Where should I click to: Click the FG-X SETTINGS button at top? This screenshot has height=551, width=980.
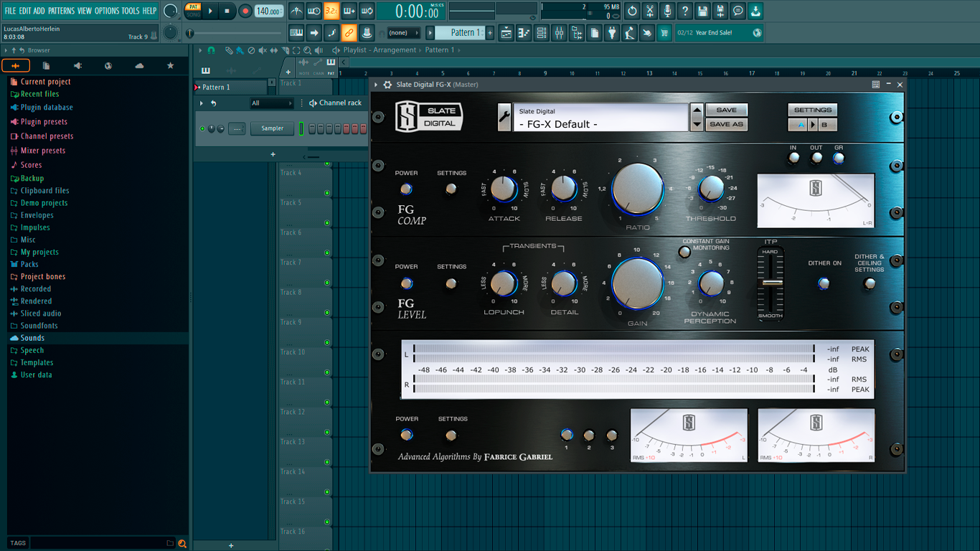click(813, 110)
